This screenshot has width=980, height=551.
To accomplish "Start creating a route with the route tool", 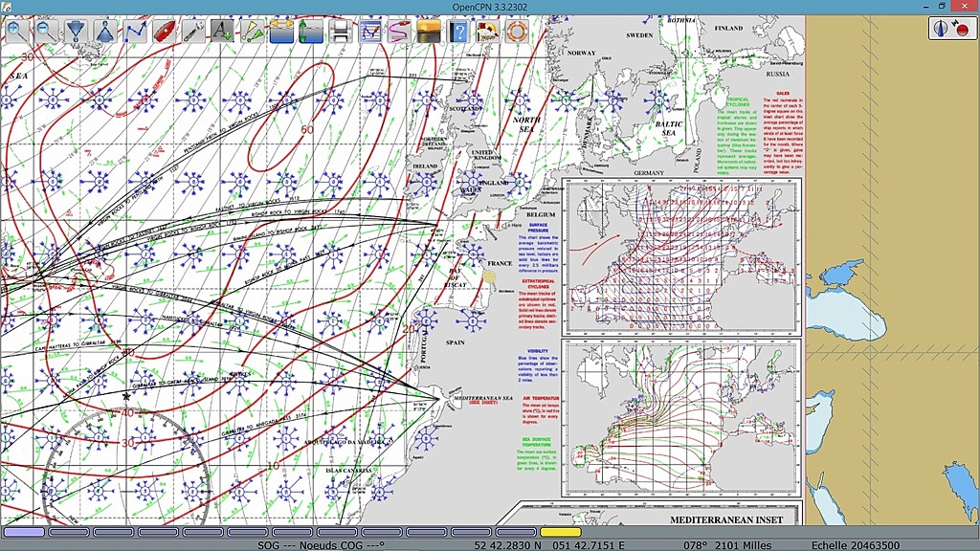I will click(135, 31).
